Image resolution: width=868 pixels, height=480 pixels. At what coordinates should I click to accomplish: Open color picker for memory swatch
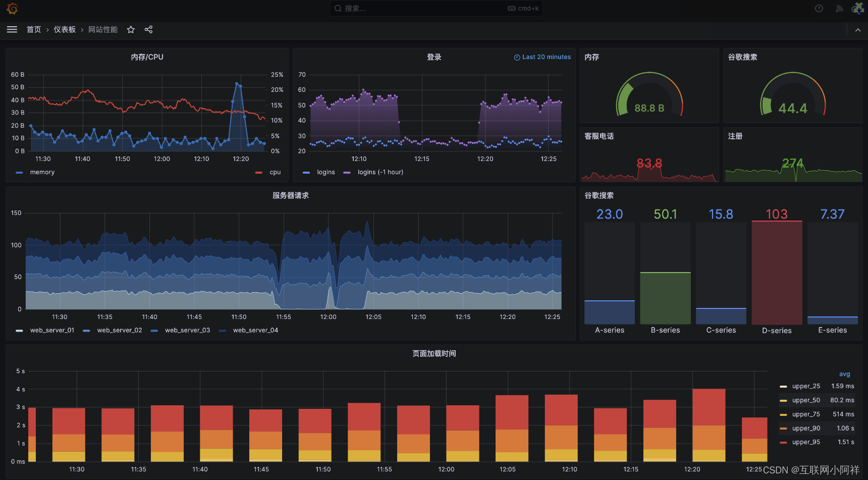click(19, 173)
